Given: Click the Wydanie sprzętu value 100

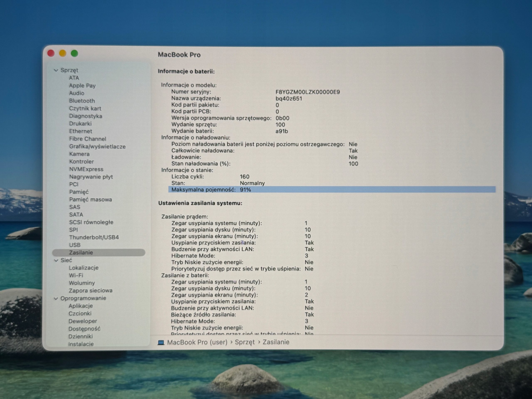Looking at the screenshot, I should tap(280, 125).
